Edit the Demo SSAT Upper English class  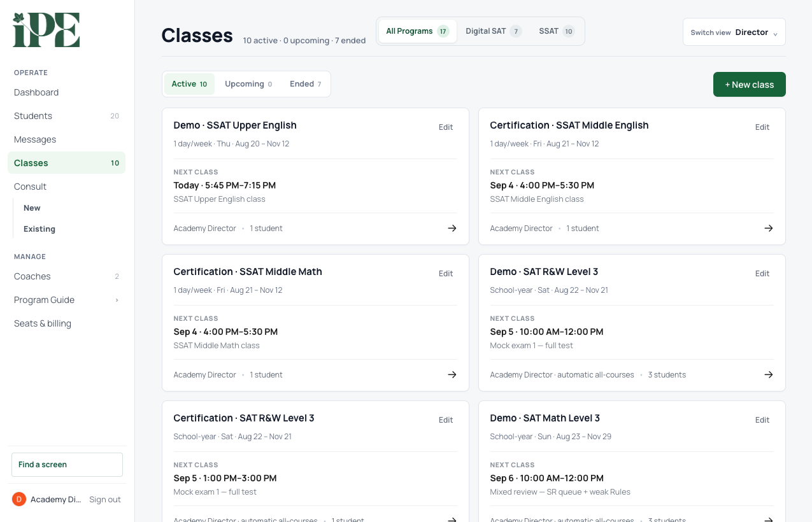coord(446,127)
